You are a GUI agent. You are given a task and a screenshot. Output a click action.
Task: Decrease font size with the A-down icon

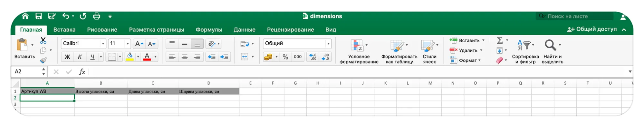pyautogui.click(x=152, y=44)
